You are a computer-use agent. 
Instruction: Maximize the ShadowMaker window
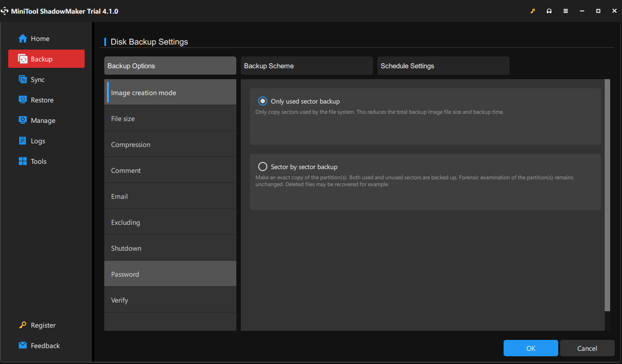click(x=598, y=11)
